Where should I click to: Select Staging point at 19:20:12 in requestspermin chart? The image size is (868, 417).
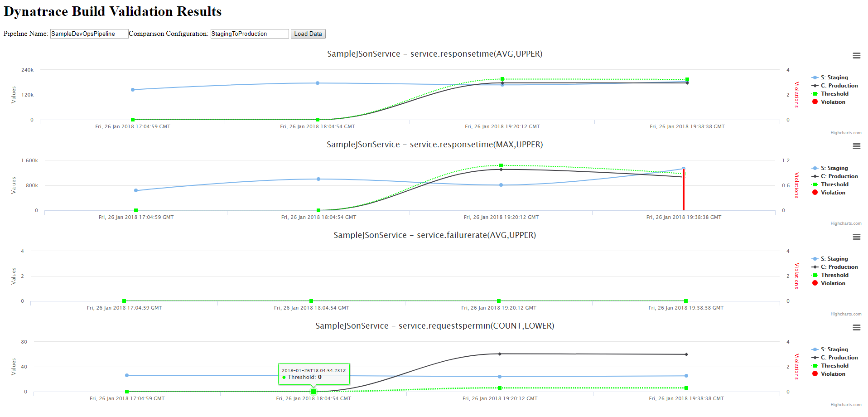click(x=500, y=377)
